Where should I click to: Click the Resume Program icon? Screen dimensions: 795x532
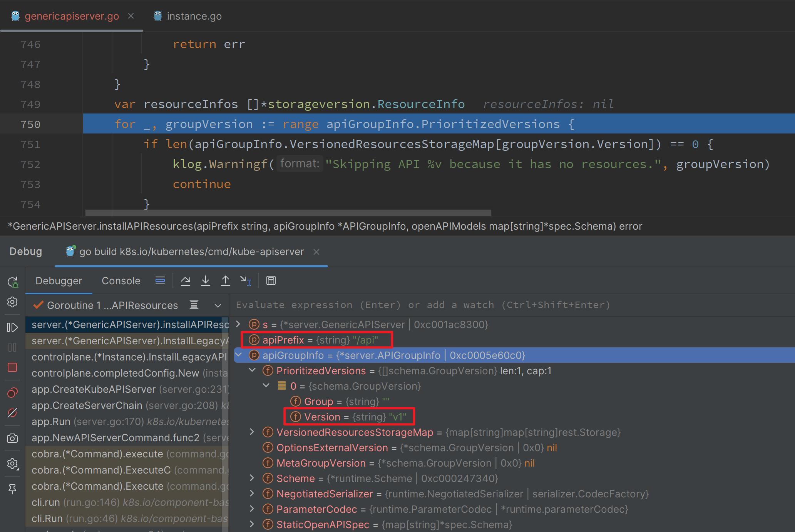click(12, 327)
